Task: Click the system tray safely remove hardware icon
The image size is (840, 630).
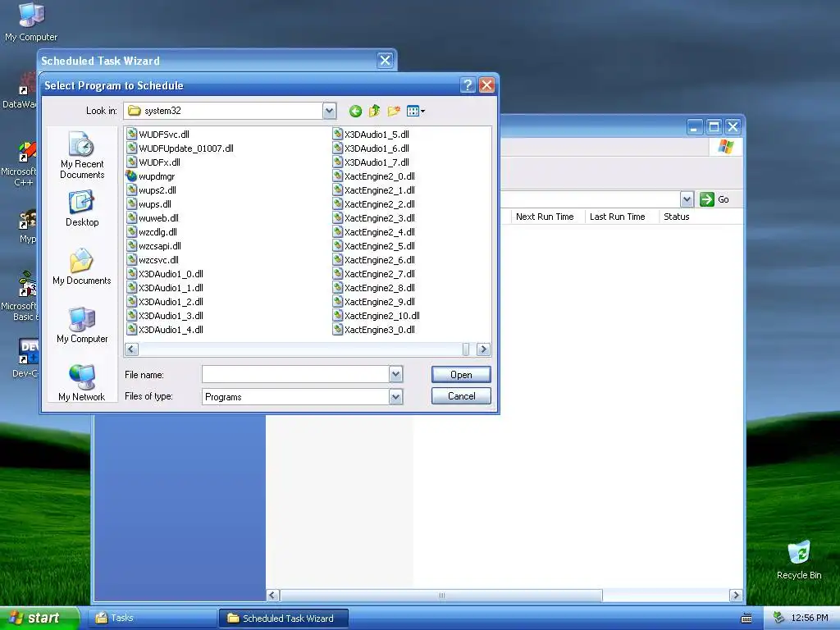Action: pos(779,619)
